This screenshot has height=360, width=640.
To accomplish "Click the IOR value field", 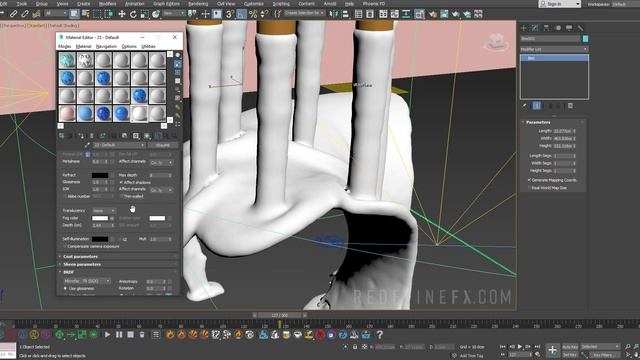I will click(x=98, y=189).
